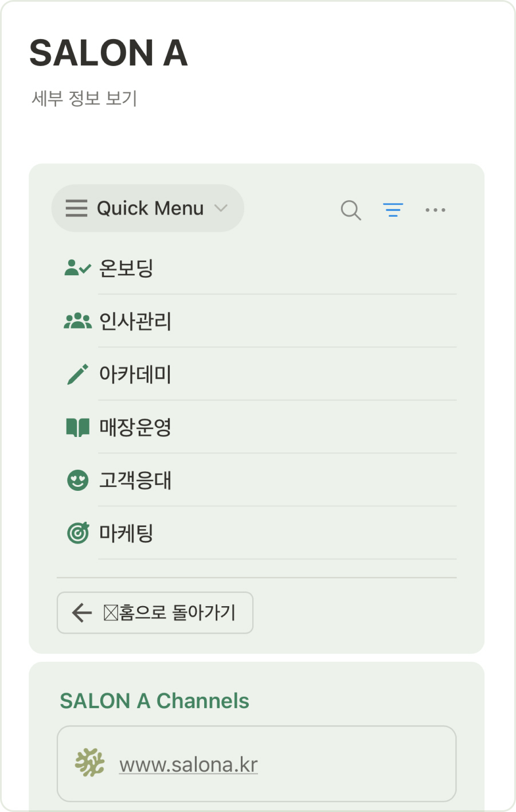This screenshot has height=812, width=516.
Task: Click the 아카데미 pencil icon
Action: [77, 374]
